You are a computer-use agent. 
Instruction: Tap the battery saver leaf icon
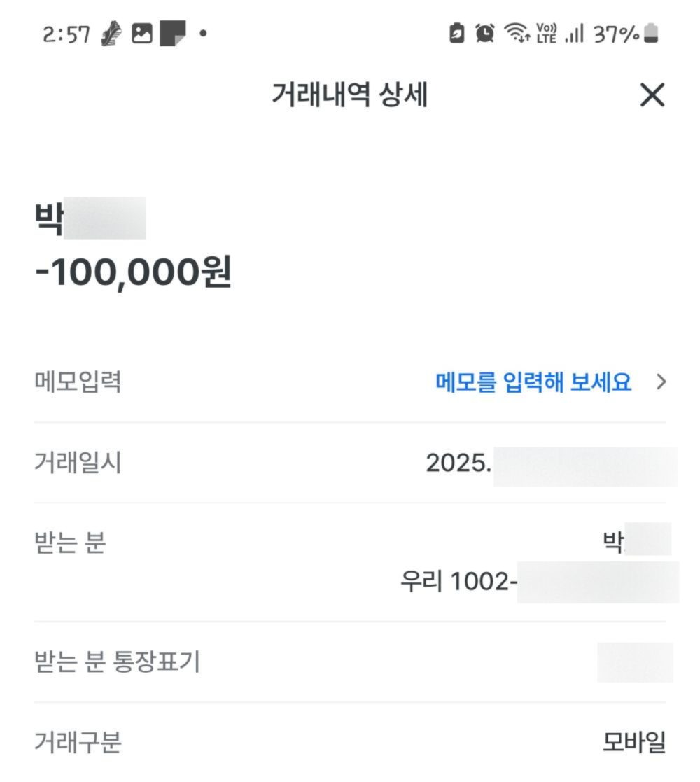[x=457, y=33]
